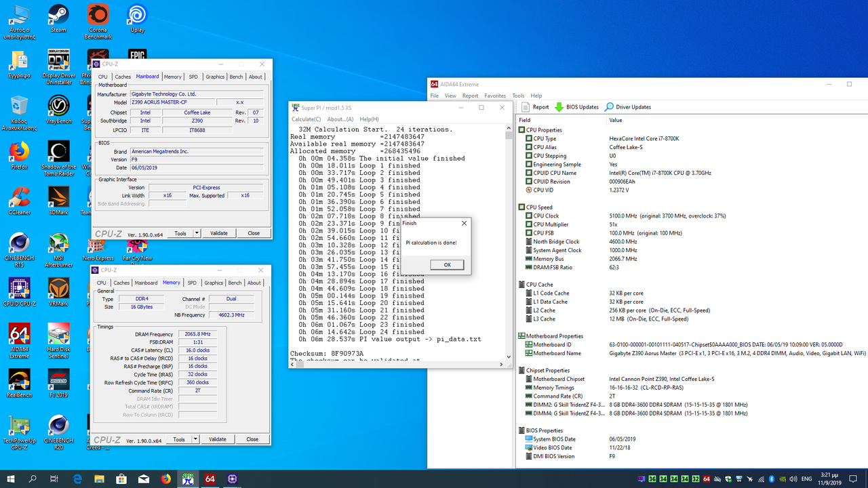This screenshot has height=488, width=868.
Task: Select the Display Driver Uninstaller icon
Action: pyautogui.click(x=58, y=66)
